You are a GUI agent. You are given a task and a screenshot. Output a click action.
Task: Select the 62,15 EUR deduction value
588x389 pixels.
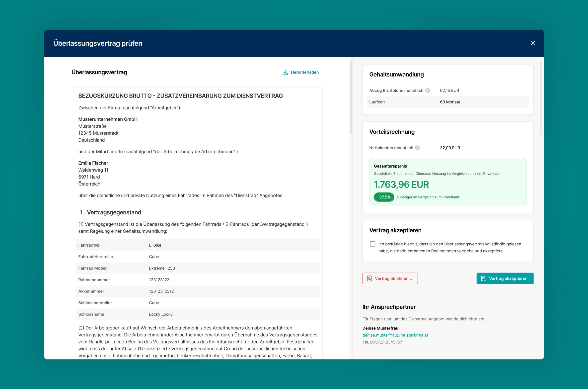(449, 91)
